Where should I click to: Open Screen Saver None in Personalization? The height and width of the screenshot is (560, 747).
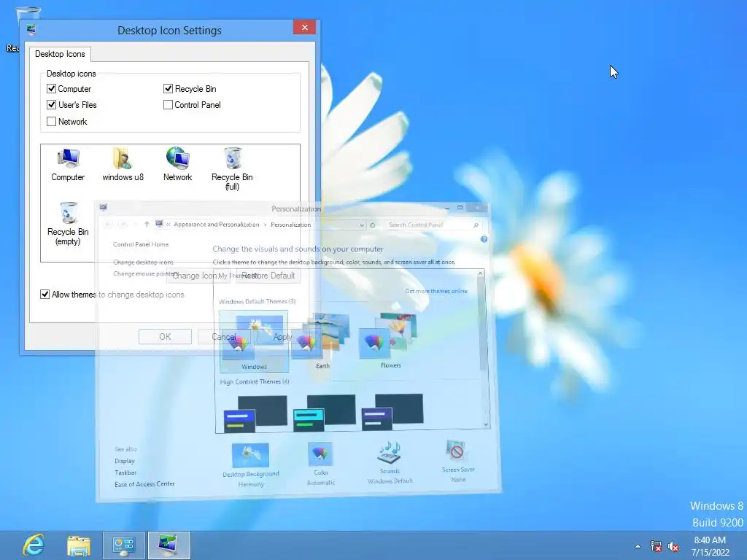458,461
